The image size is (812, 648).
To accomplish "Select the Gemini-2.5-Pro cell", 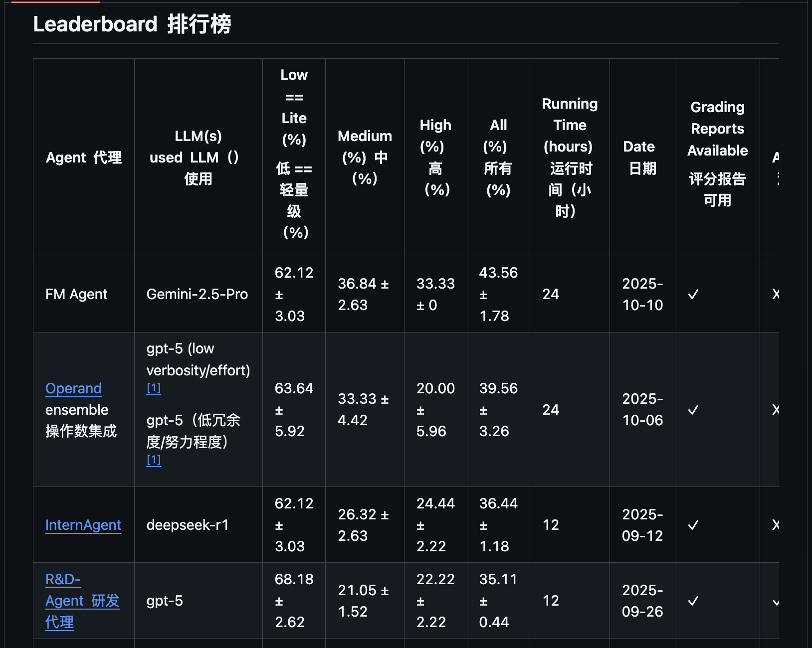I will coord(199,294).
